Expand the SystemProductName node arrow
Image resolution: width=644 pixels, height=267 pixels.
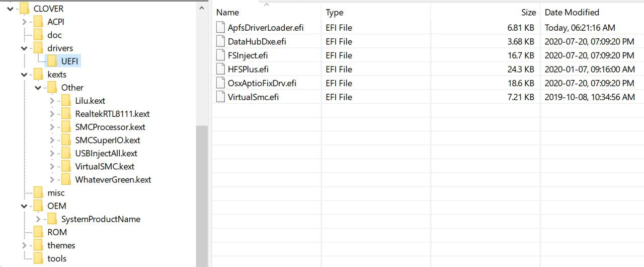click(x=38, y=219)
